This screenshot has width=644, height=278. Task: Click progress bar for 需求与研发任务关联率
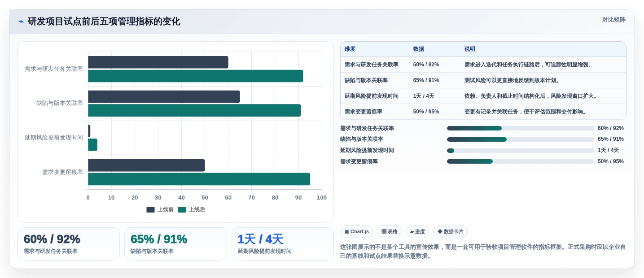pyautogui.click(x=521, y=128)
